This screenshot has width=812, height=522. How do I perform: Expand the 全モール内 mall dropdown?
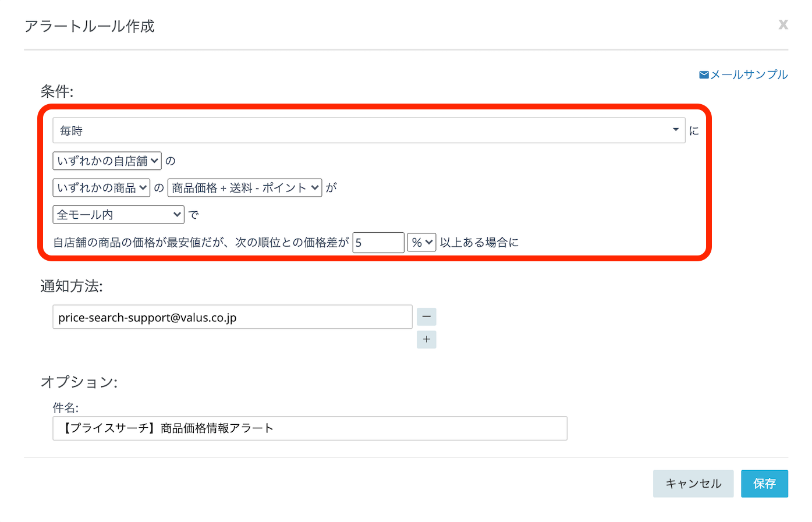(x=118, y=215)
